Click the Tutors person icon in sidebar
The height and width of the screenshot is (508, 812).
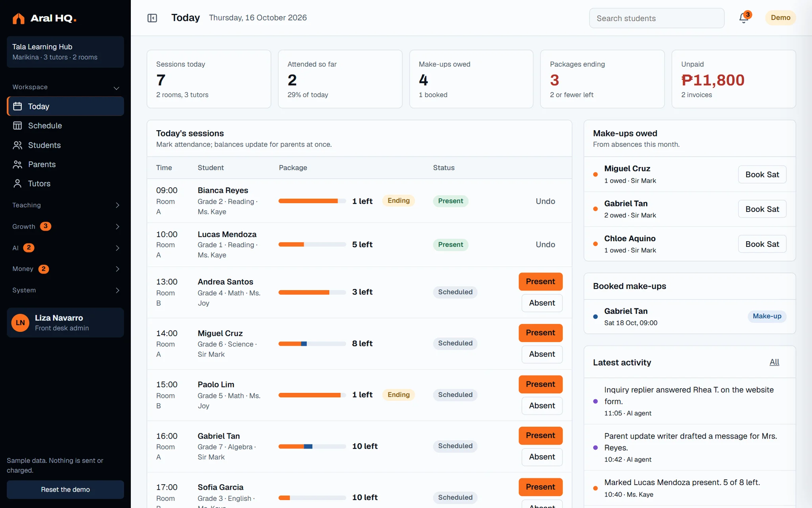(x=17, y=183)
